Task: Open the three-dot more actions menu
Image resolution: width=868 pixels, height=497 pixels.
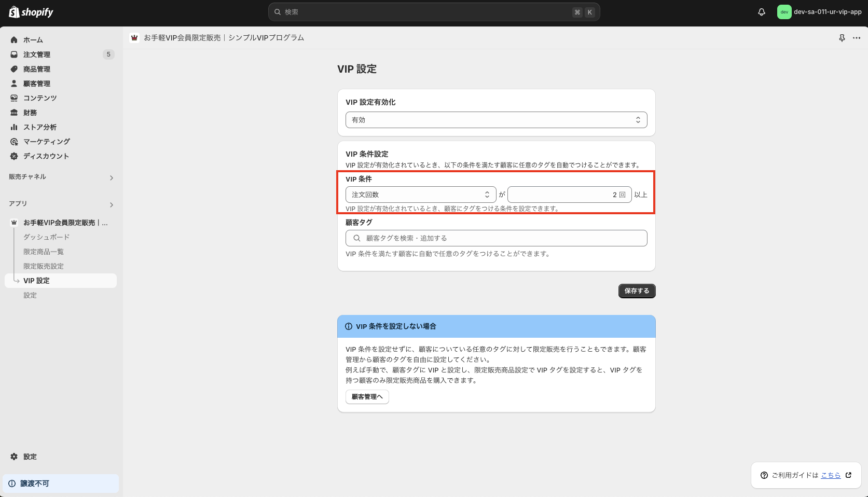Action: (x=857, y=38)
